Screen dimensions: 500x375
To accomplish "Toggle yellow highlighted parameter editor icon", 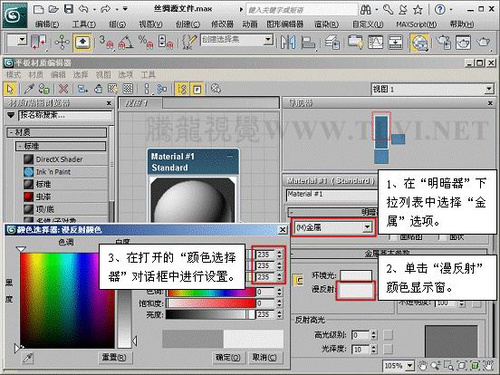I will pos(197,89).
